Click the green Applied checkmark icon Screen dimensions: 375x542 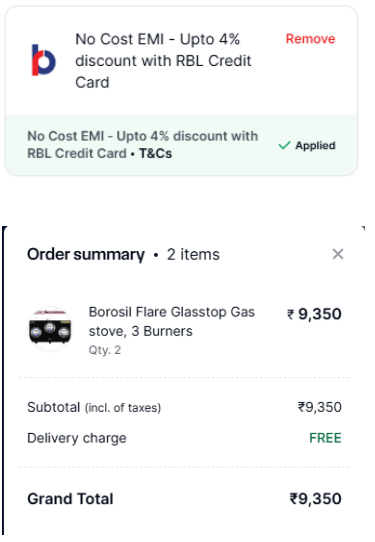pos(284,146)
